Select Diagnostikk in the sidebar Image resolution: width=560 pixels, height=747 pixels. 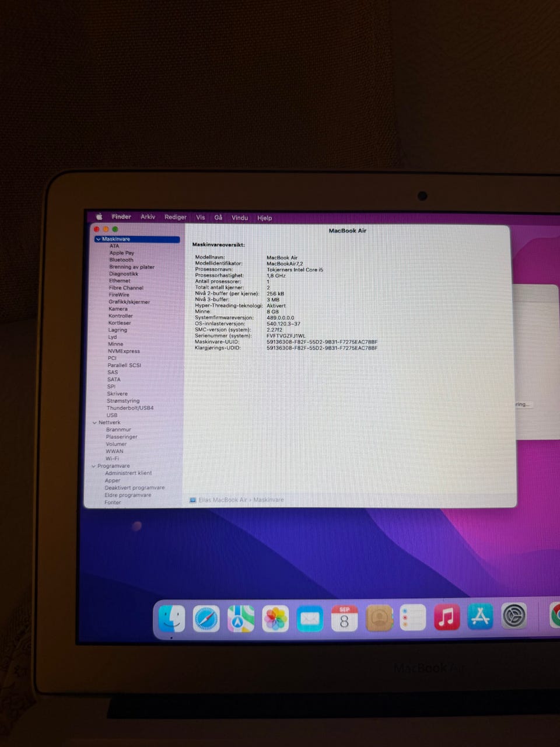[x=124, y=274]
